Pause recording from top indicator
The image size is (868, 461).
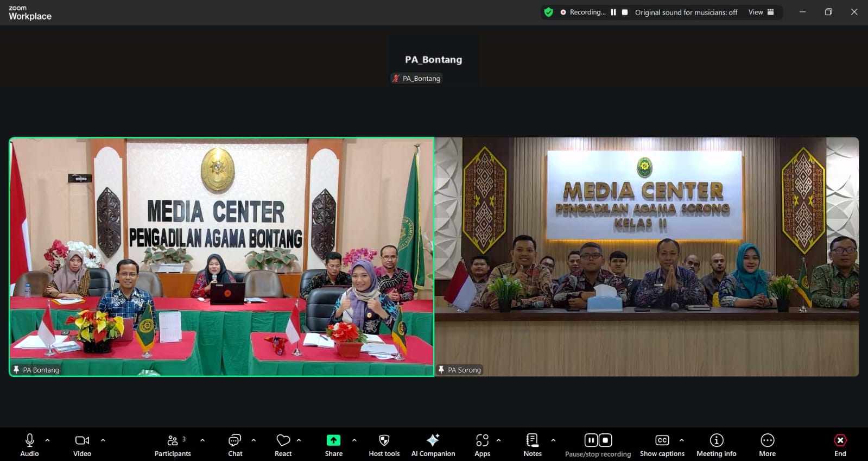(613, 12)
